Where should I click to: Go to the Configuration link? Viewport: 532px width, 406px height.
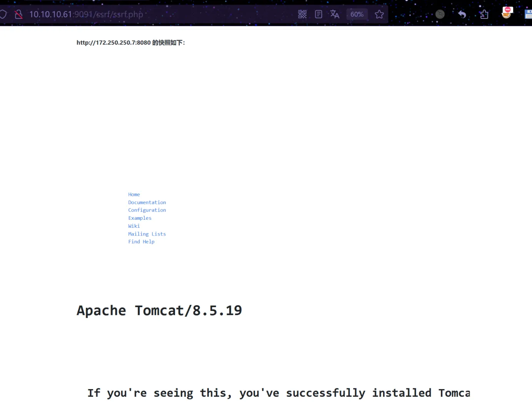coord(147,210)
